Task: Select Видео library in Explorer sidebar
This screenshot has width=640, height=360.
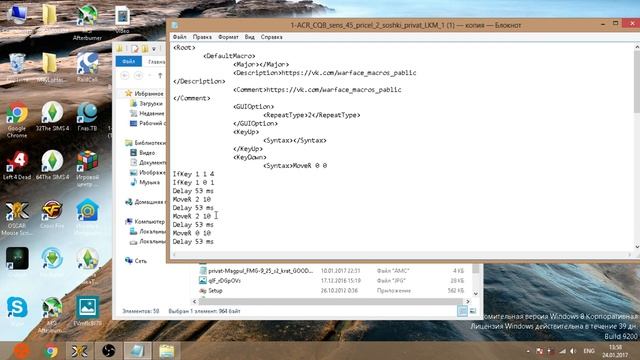Action: 142,153
